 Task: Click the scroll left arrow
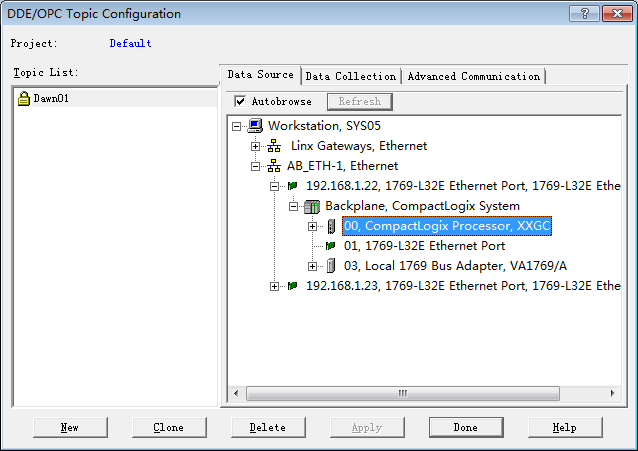tap(236, 393)
